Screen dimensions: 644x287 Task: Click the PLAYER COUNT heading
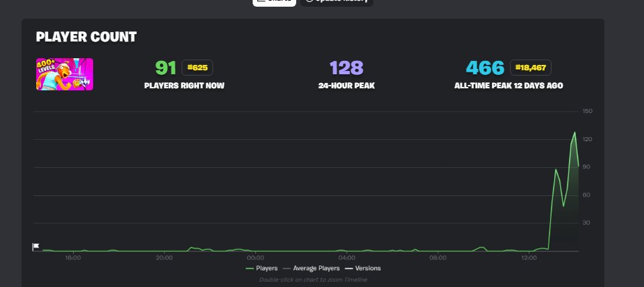pyautogui.click(x=86, y=37)
